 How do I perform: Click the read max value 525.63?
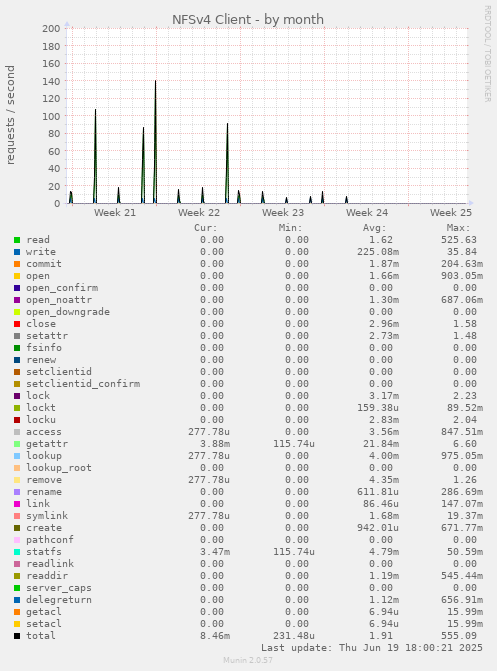pyautogui.click(x=459, y=240)
